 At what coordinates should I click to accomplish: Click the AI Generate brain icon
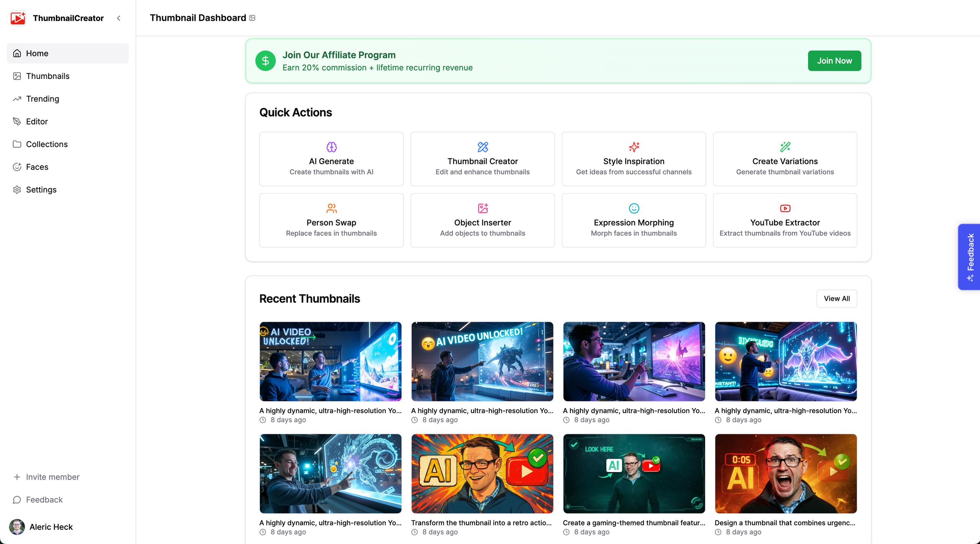pos(331,147)
